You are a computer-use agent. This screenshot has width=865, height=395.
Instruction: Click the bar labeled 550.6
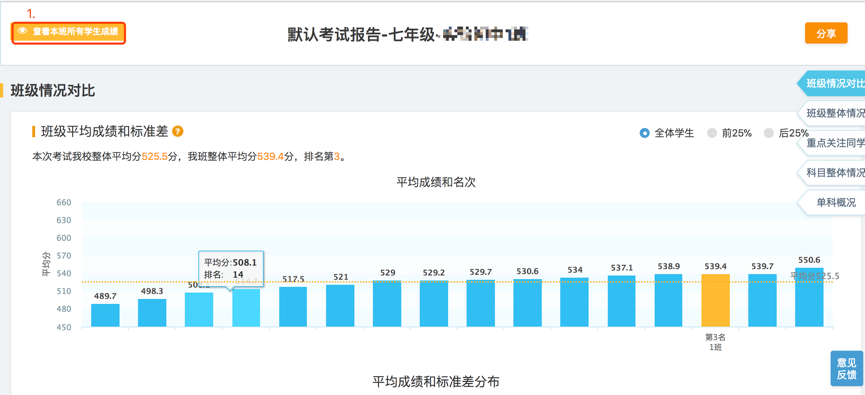coord(809,297)
